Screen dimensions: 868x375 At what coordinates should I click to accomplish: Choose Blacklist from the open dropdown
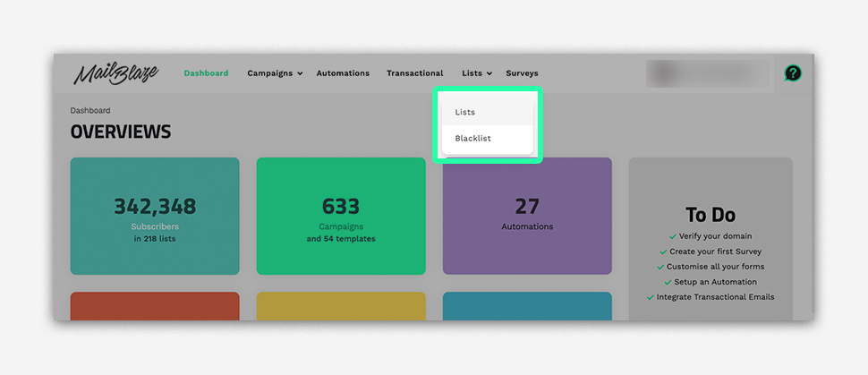pos(472,139)
